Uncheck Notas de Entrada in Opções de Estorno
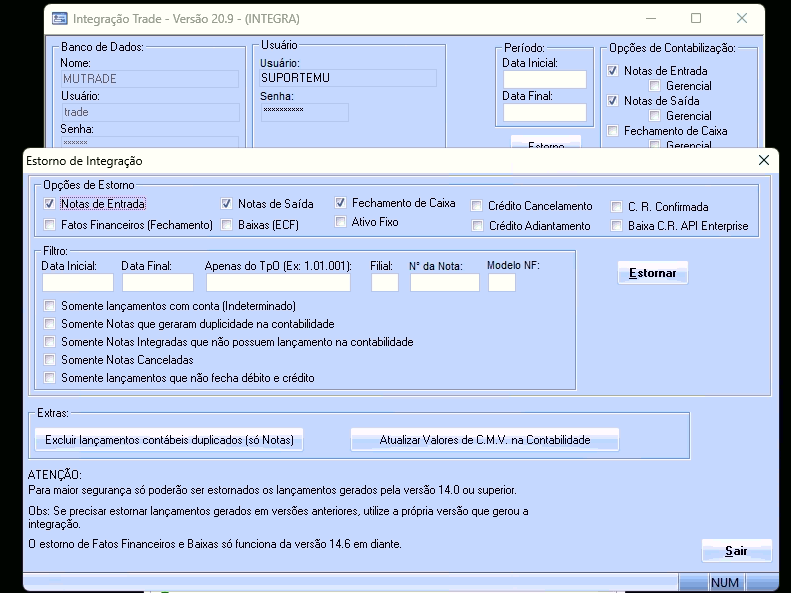Screen dimensions: 791x593 point(49,204)
